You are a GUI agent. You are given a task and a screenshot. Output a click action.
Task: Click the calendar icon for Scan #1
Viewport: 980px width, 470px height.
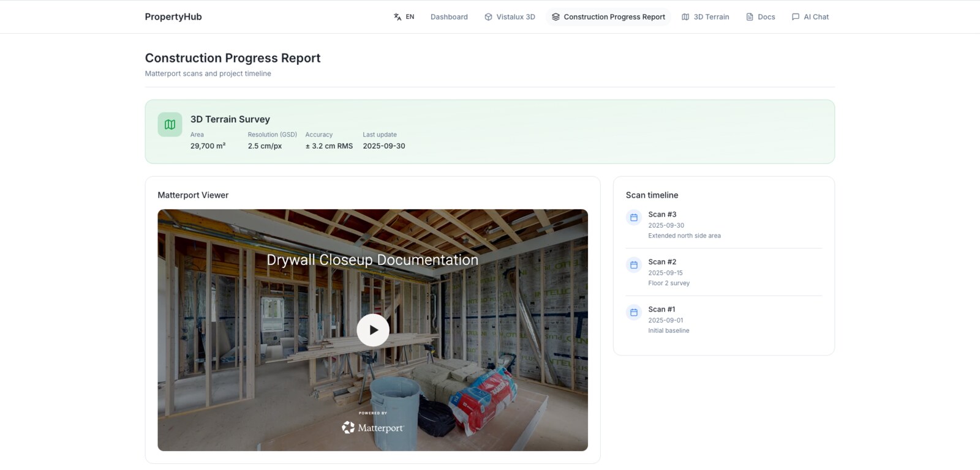[634, 312]
